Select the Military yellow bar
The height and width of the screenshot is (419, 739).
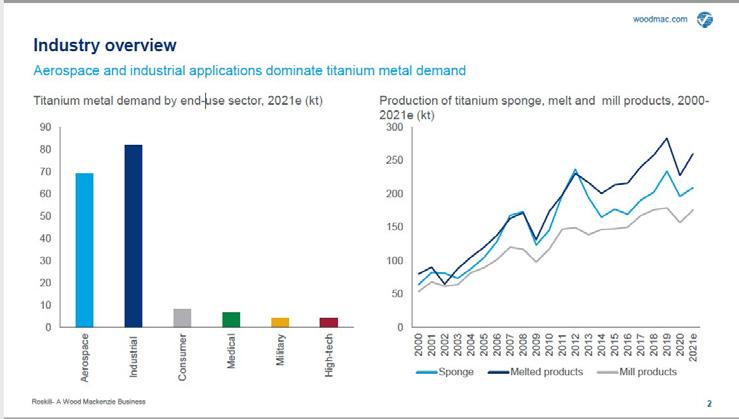pos(280,322)
